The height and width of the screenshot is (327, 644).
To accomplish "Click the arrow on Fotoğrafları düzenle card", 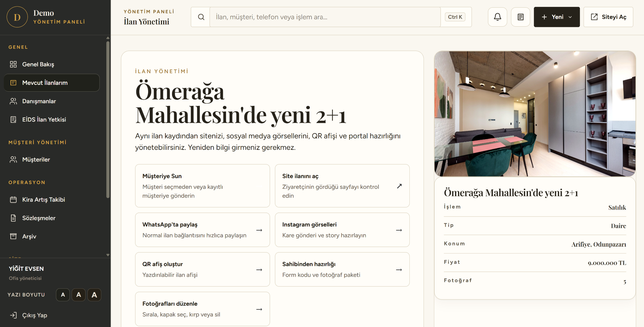I will [259, 309].
